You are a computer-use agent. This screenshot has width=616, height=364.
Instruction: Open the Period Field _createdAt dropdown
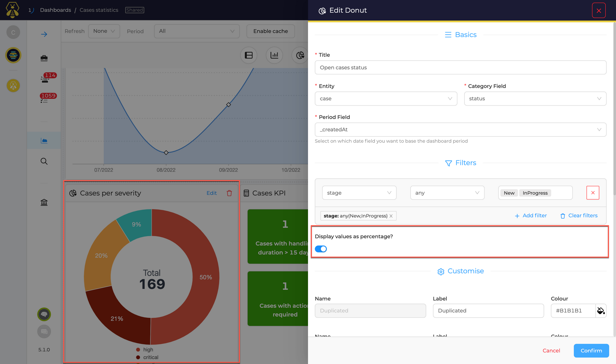point(460,130)
